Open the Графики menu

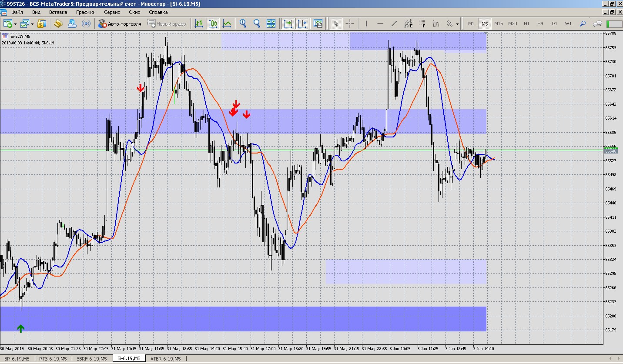click(86, 12)
